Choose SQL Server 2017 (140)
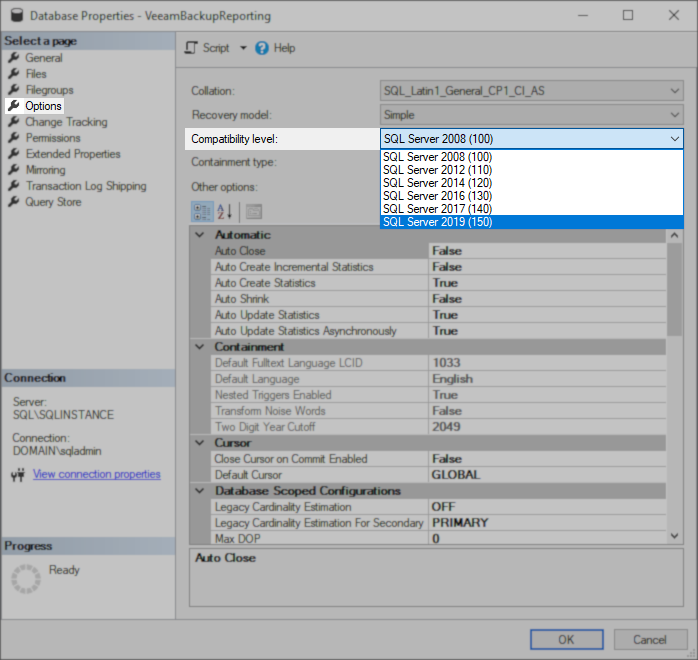 pos(532,209)
